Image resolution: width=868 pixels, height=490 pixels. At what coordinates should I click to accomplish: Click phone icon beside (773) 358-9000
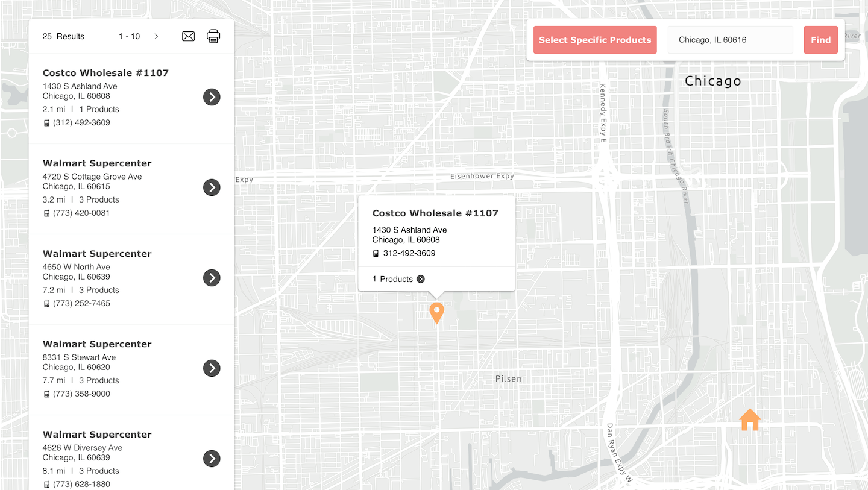pyautogui.click(x=46, y=394)
